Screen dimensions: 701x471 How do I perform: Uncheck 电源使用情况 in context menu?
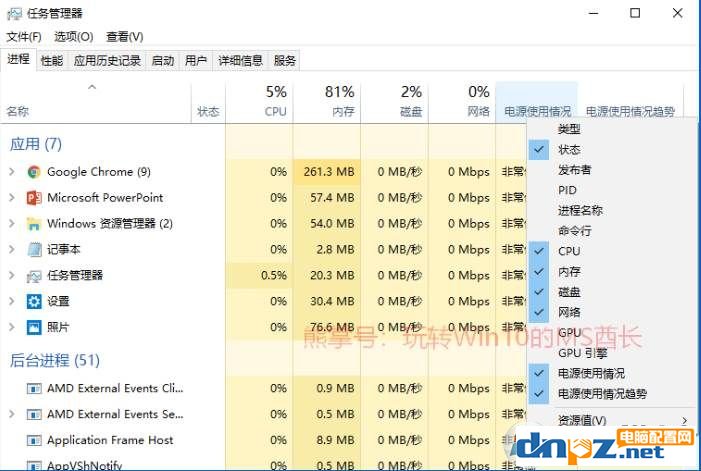point(539,373)
